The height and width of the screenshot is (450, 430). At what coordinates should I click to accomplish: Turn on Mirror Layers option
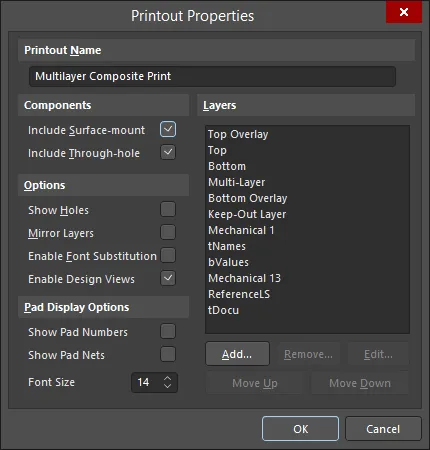[x=168, y=232]
